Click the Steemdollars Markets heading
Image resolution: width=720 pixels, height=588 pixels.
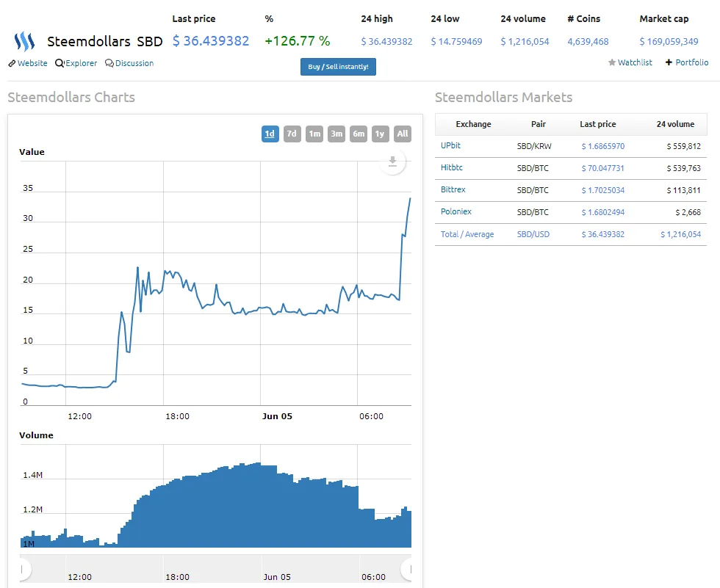point(504,97)
